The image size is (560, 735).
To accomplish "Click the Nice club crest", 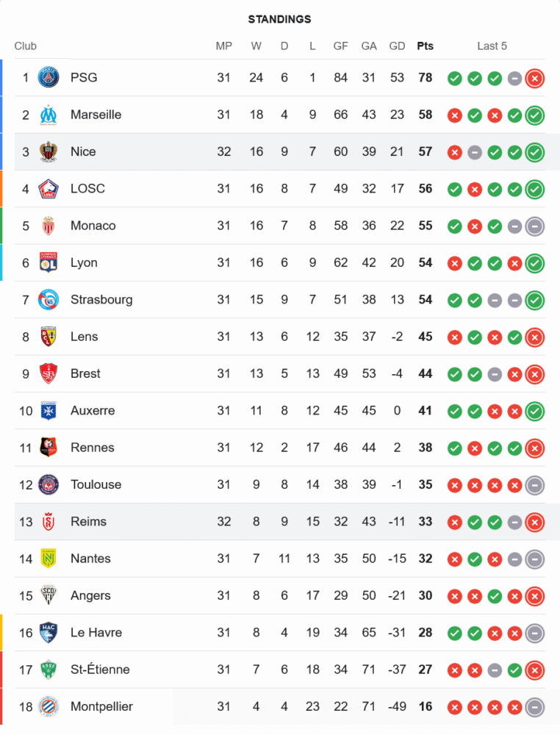I will pyautogui.click(x=49, y=151).
